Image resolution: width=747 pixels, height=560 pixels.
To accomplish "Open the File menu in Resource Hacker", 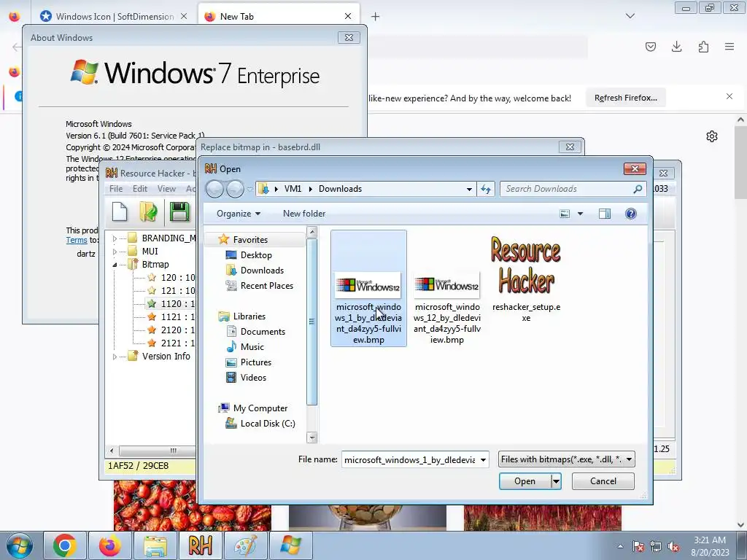I will click(116, 189).
